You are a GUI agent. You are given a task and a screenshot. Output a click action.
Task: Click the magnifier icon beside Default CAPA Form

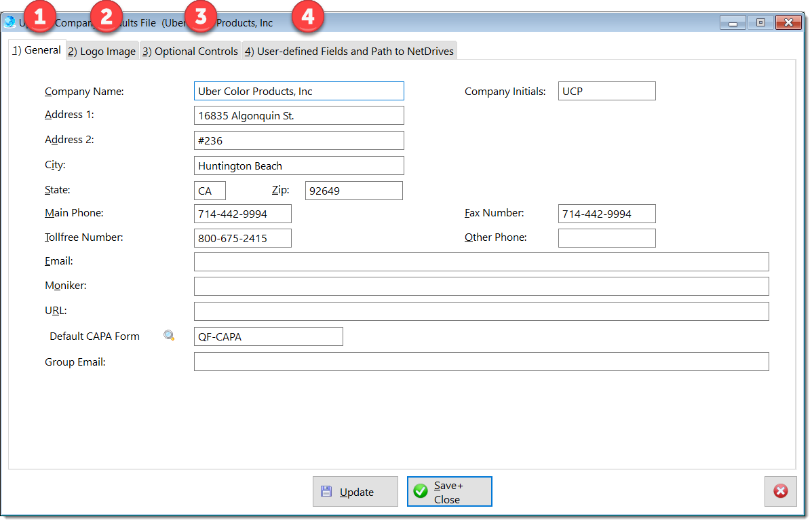(x=169, y=336)
